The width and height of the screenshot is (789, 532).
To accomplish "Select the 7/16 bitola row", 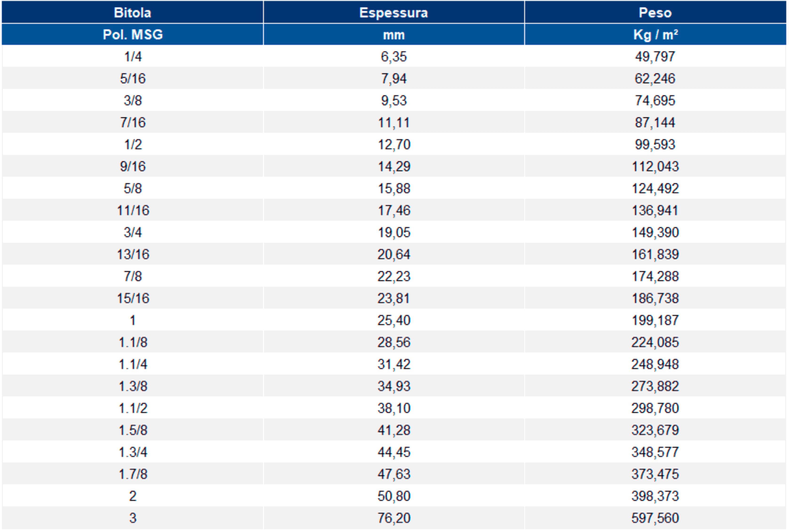I will 394,122.
